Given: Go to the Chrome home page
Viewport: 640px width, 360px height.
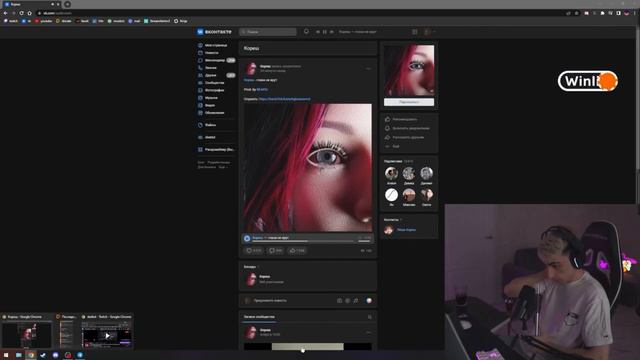Looking at the screenshot, I should coord(29,13).
